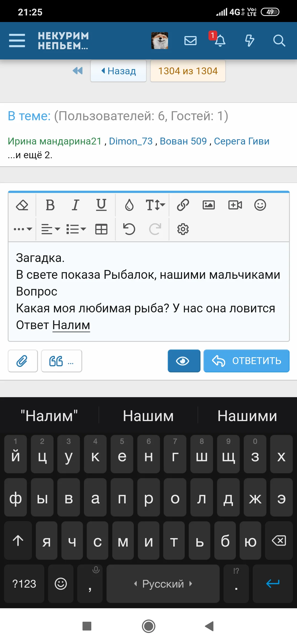Tap the НЕКУРИМ НЕПЬЕМ site logo
Image resolution: width=297 pixels, height=644 pixels.
tap(63, 41)
